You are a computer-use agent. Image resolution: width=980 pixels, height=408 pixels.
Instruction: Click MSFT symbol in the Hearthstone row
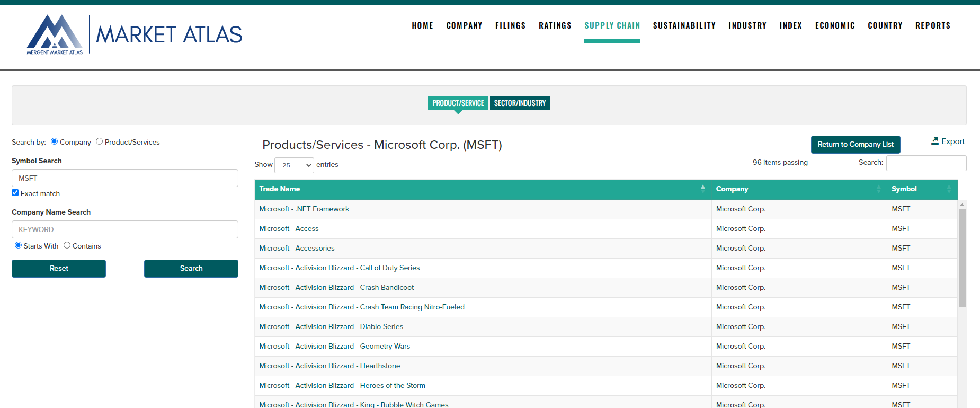901,366
